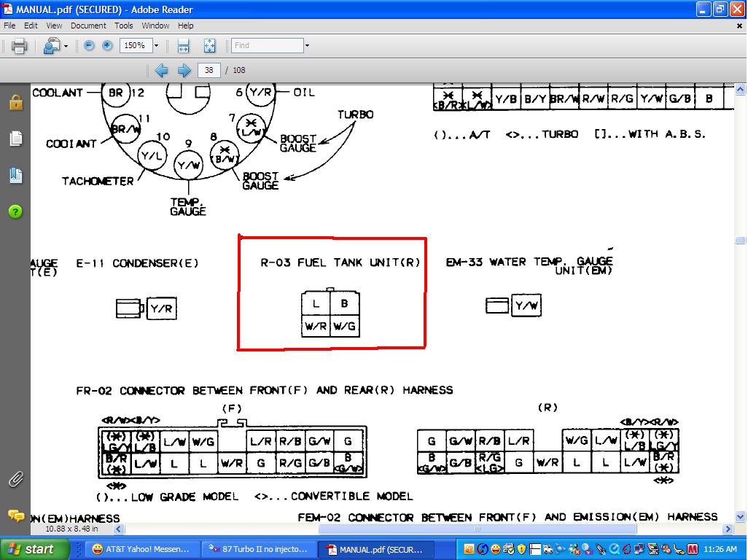Viewport: 748px width, 560px height.
Task: Open the Attachments paperclip panel
Action: 15,479
